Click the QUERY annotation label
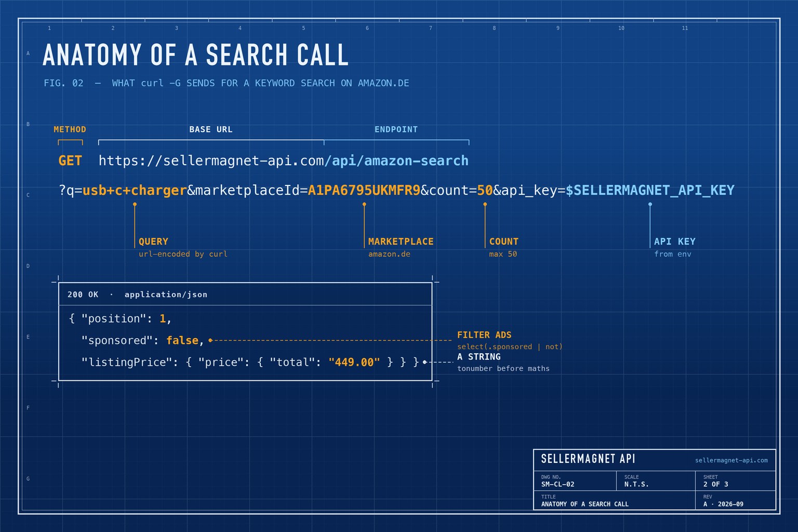Image resolution: width=798 pixels, height=532 pixels. tap(153, 242)
